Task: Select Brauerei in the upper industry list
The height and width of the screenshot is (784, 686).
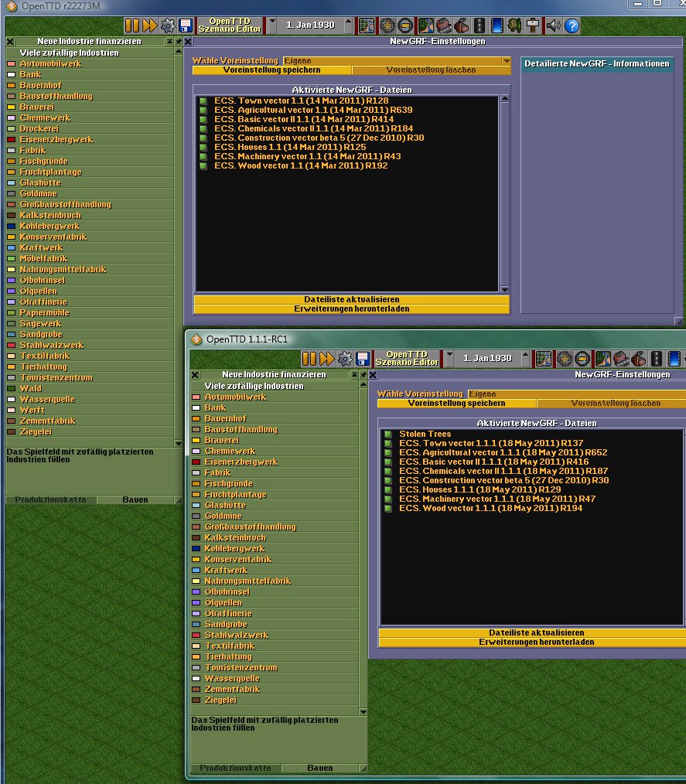Action: tap(39, 107)
